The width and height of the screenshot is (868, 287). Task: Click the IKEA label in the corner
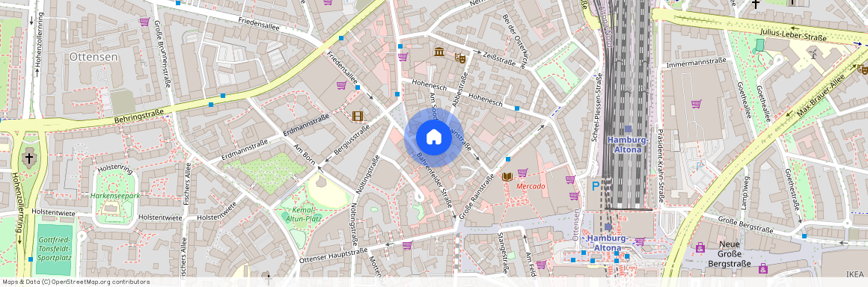855,274
